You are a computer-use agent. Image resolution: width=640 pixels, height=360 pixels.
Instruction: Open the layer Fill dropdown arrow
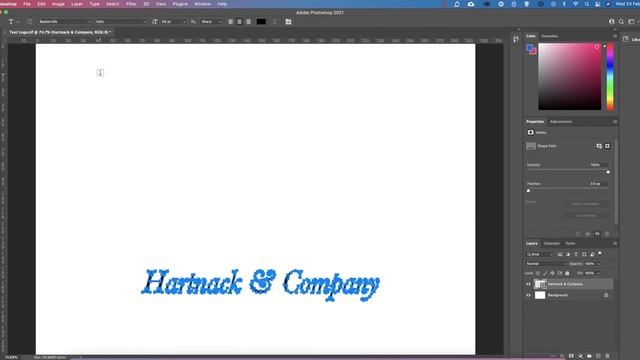599,273
